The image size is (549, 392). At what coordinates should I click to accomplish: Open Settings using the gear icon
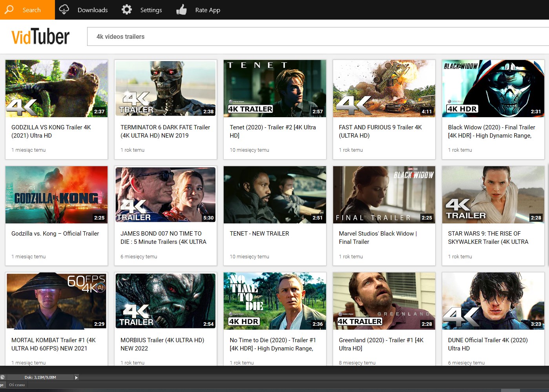(x=126, y=9)
